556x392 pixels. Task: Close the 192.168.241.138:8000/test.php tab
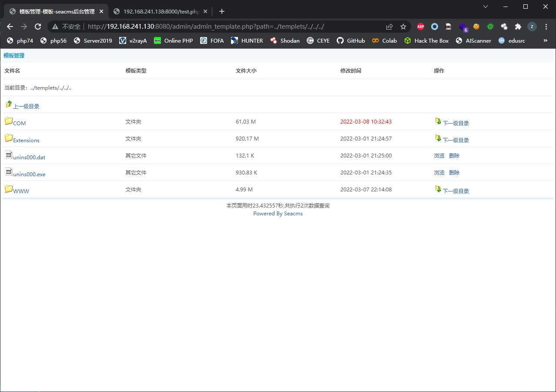(x=205, y=11)
